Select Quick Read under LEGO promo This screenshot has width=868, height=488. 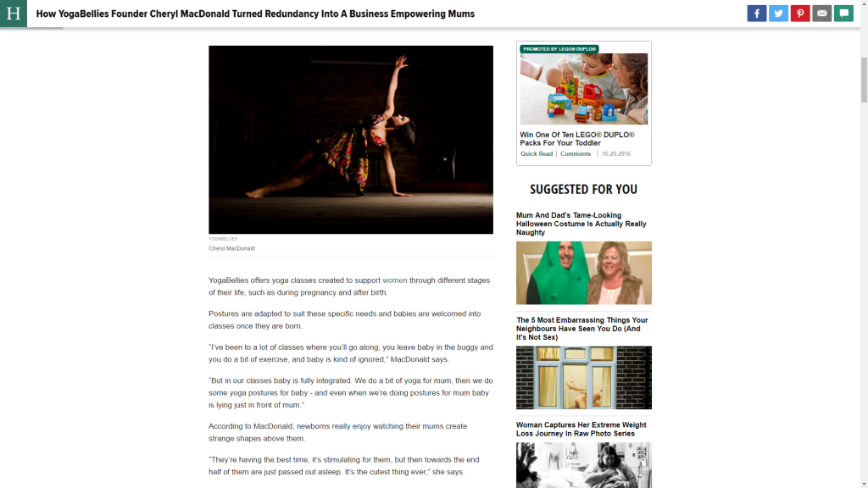[537, 154]
